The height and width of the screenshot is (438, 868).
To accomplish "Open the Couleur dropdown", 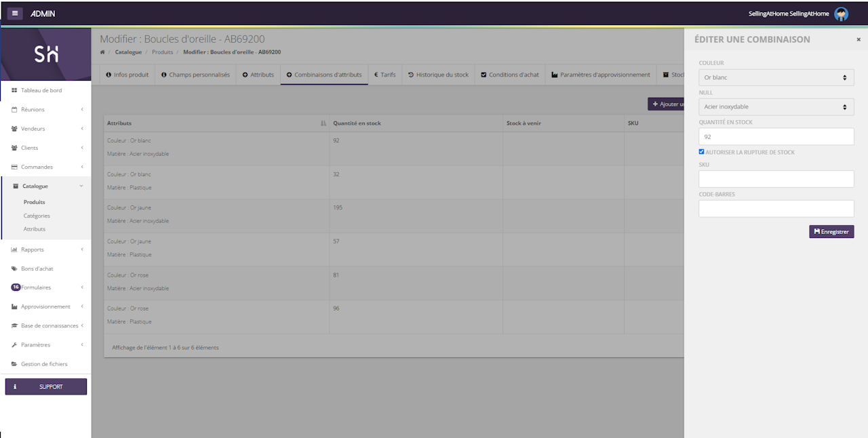I will 776,78.
